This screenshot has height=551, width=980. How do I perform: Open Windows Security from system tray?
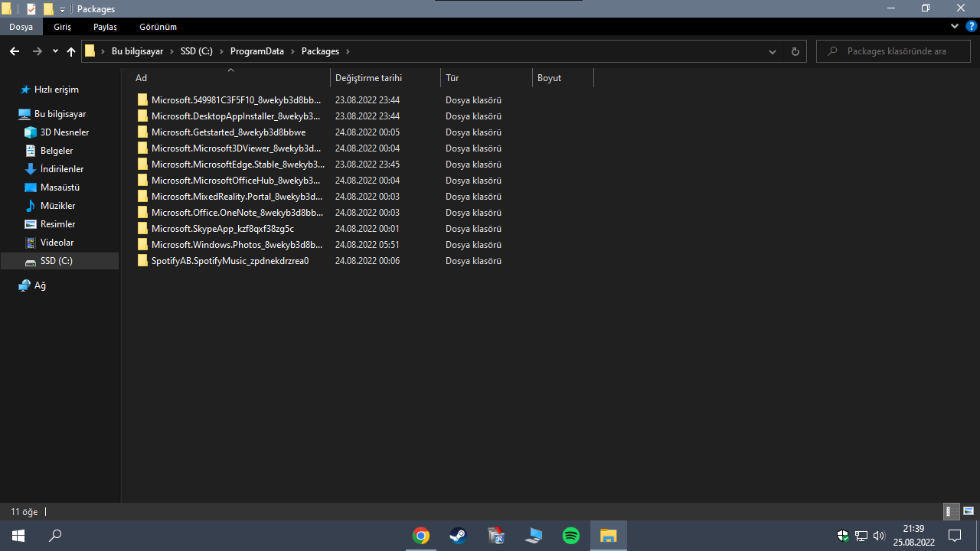(x=843, y=536)
